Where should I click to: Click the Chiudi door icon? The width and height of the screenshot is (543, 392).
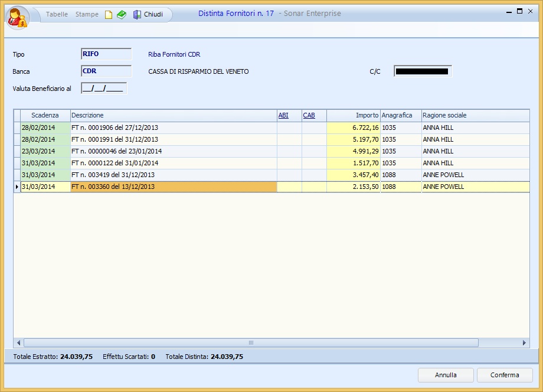pos(137,14)
